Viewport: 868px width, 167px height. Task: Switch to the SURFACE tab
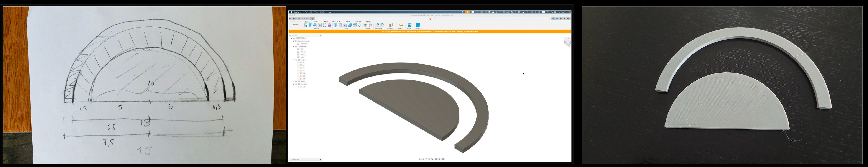coord(316,21)
